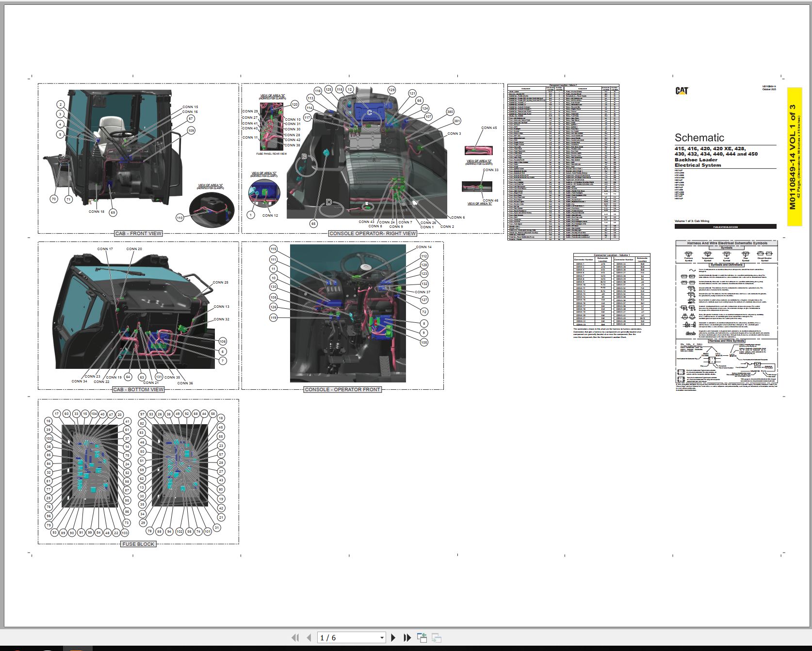Click 'Component Location - Volume 1' table header
Viewport: 812px width, 651px height.
click(563, 85)
